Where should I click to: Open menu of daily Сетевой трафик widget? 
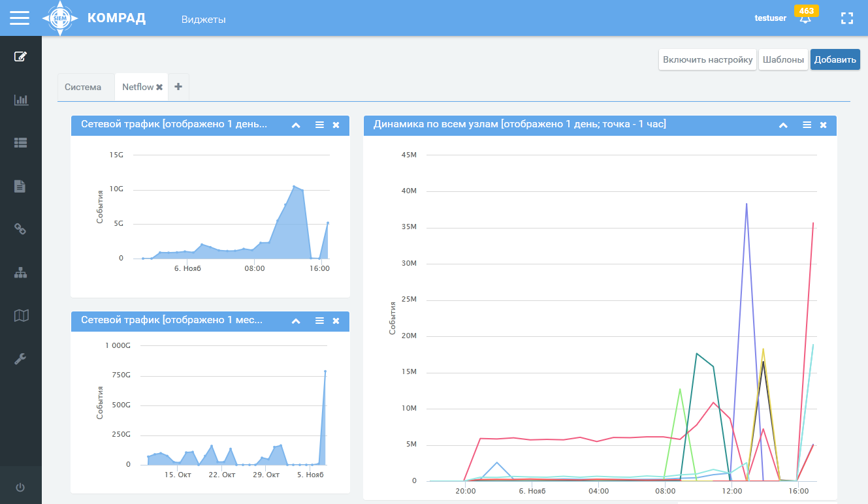(x=319, y=125)
